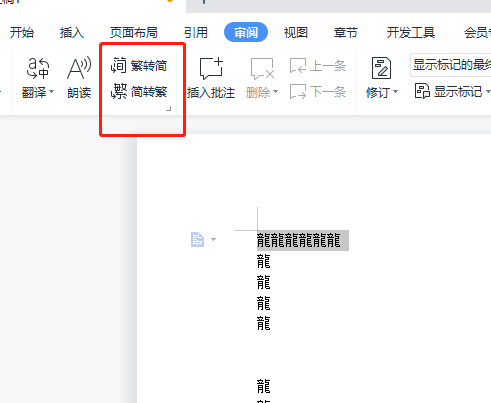491x403 pixels.
Task: Open the Chinese conversion dialog launcher
Action: pos(169,108)
